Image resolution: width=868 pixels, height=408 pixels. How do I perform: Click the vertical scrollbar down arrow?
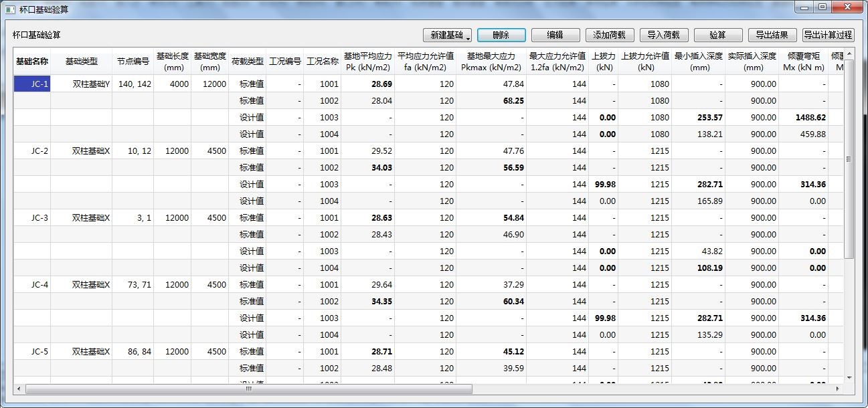click(849, 378)
